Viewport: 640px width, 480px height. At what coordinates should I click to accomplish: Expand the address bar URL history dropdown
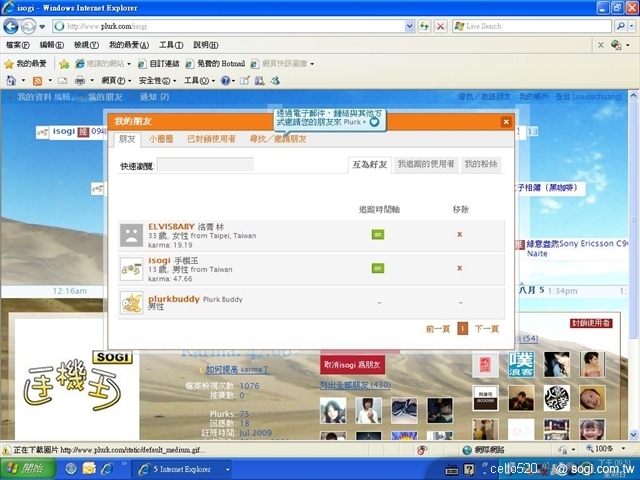pos(410,27)
